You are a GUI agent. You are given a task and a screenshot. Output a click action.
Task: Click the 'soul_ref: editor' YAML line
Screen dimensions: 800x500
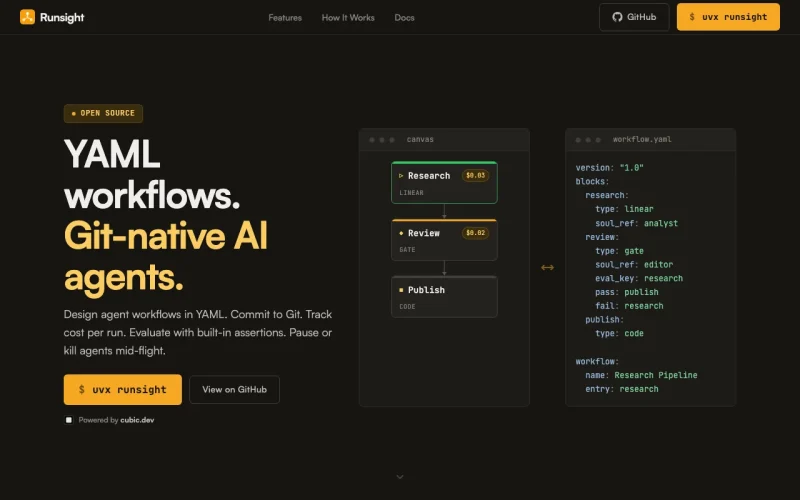click(x=634, y=265)
